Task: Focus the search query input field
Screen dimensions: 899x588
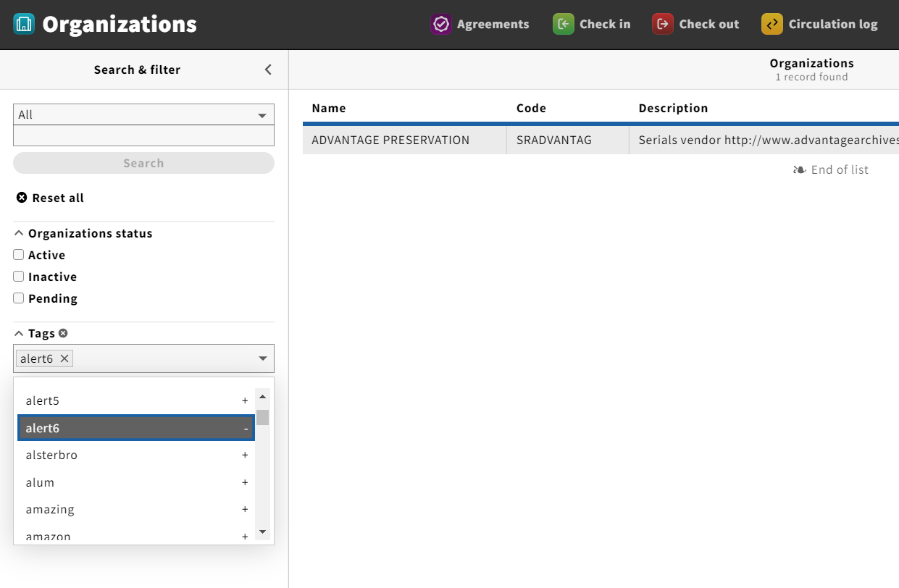Action: pos(143,135)
